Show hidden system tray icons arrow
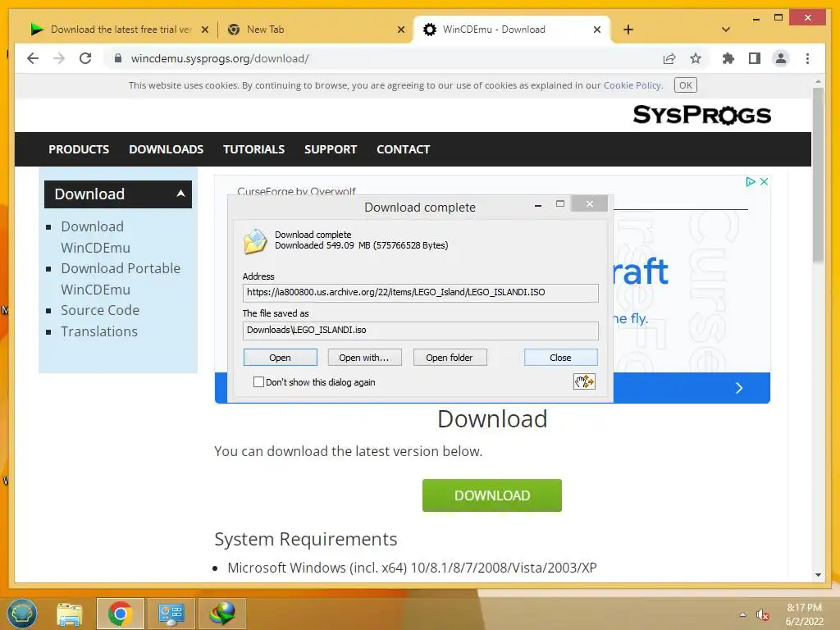This screenshot has height=630, width=840. pyautogui.click(x=742, y=614)
